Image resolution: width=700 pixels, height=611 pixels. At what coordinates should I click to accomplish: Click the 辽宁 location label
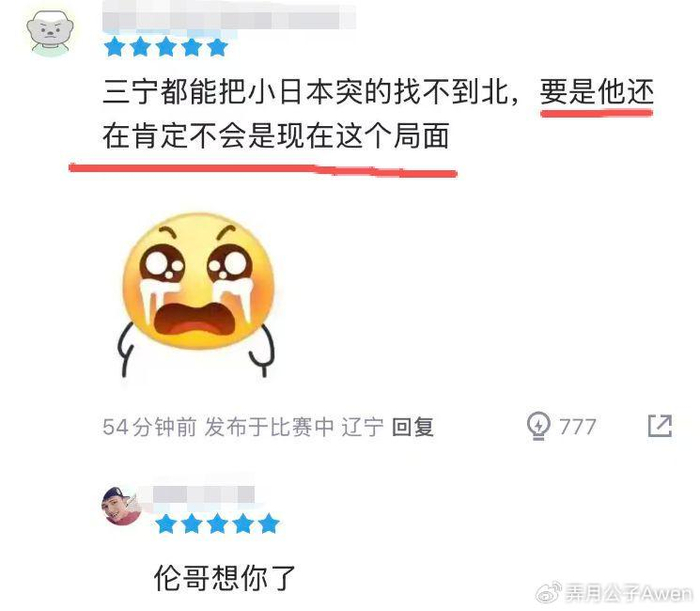[x=362, y=427]
